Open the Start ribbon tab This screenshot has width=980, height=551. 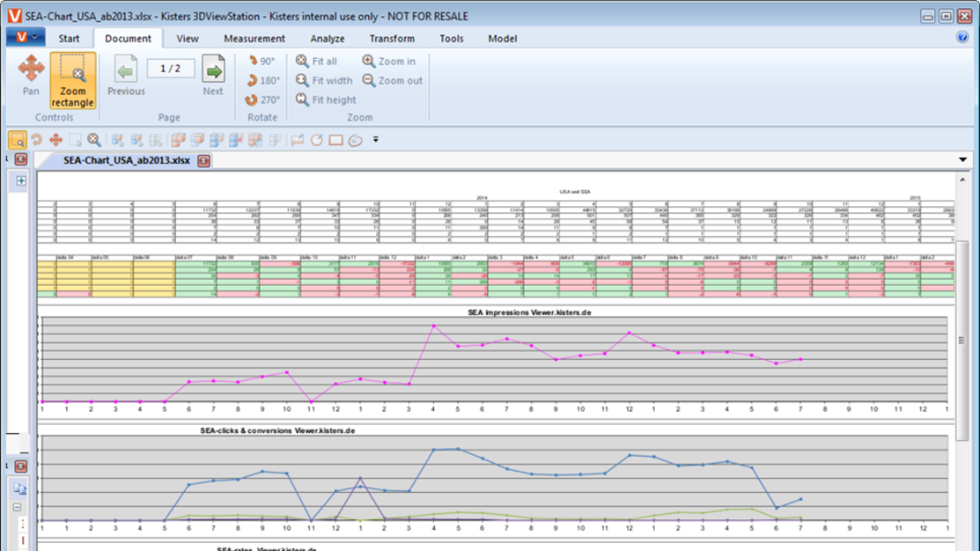pos(69,38)
